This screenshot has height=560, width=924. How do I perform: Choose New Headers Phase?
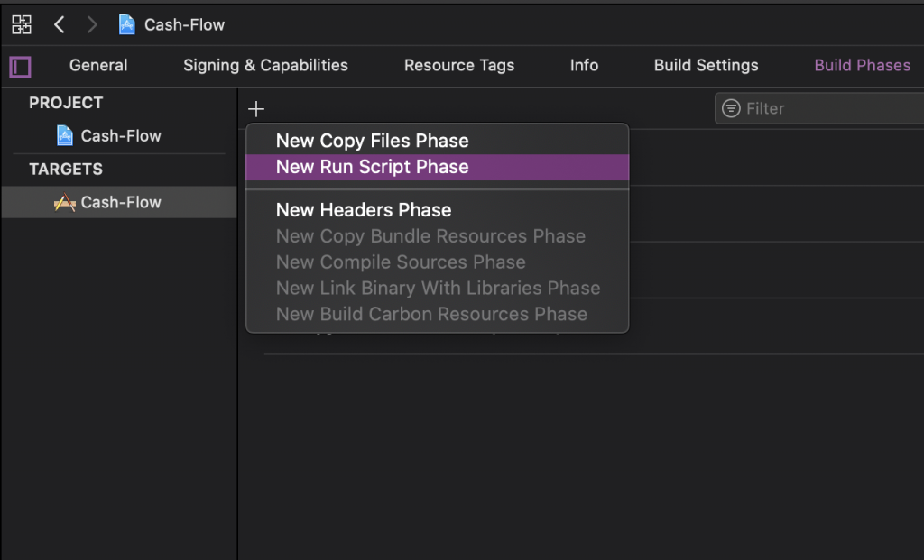(x=363, y=210)
